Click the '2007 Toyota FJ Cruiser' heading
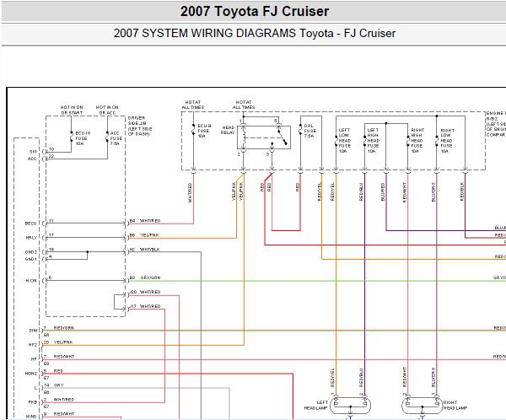The image size is (506, 420). 255,11
